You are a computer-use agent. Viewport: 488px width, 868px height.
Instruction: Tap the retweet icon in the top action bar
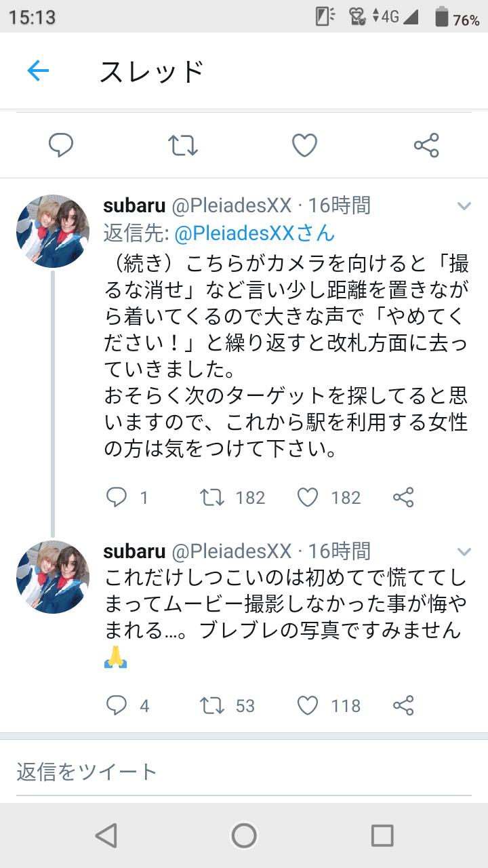183,145
